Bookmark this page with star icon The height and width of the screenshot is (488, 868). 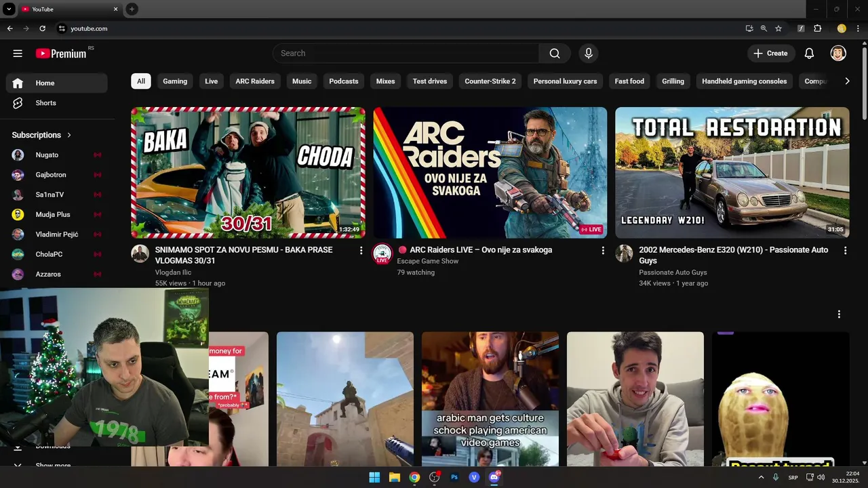tap(778, 28)
